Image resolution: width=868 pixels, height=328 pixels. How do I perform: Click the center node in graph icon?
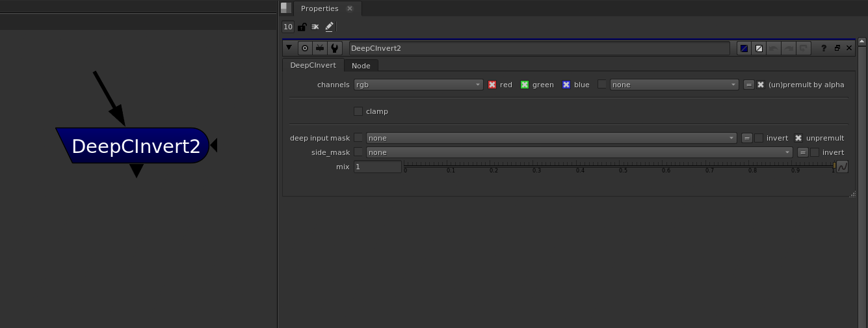pyautogui.click(x=304, y=48)
